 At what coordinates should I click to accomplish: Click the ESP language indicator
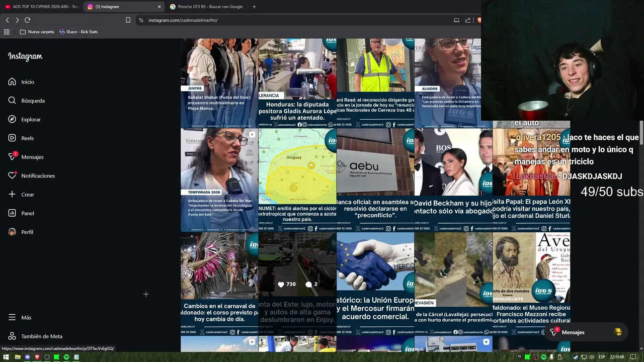coord(602,357)
